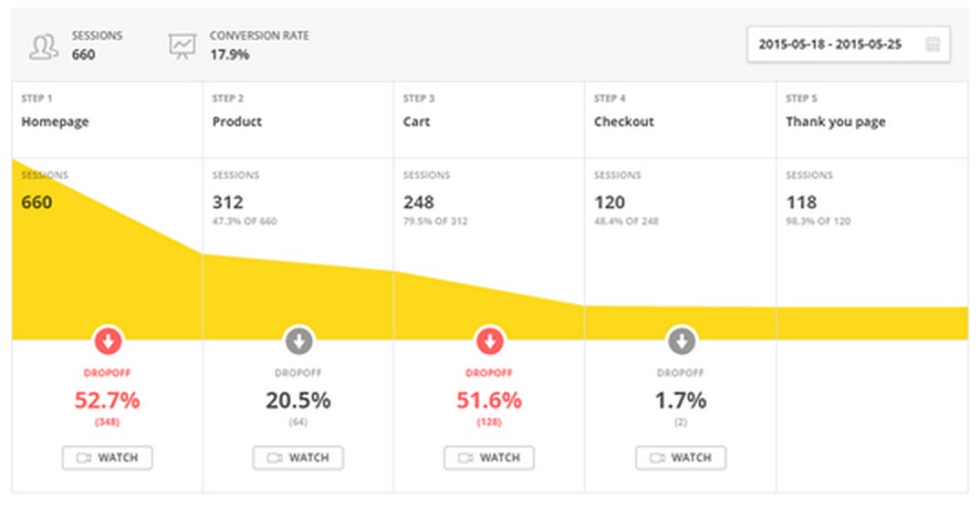Image resolution: width=980 pixels, height=522 pixels.
Task: Click the 79.5% OF 312 label
Action: coord(435,222)
